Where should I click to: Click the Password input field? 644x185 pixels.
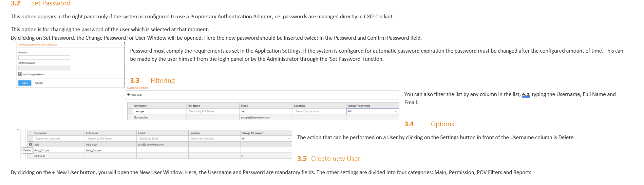44,58
